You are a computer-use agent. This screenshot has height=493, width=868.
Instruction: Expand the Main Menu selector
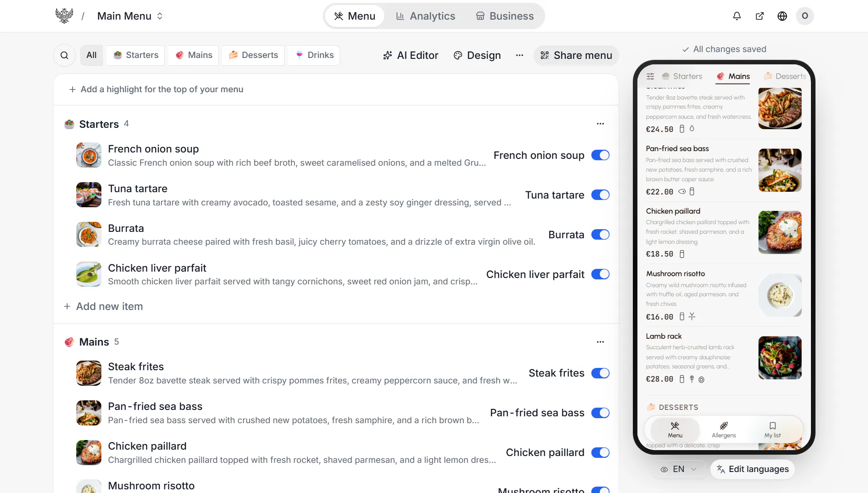pos(130,16)
